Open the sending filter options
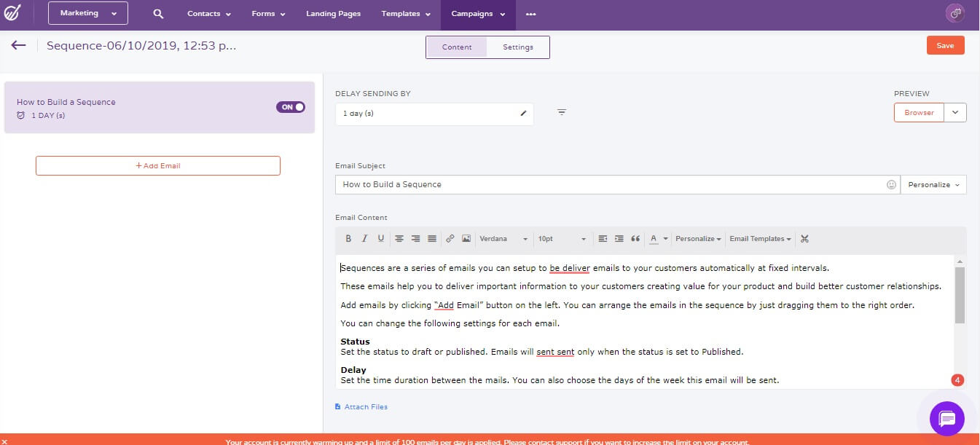Image resolution: width=980 pixels, height=445 pixels. pyautogui.click(x=560, y=111)
